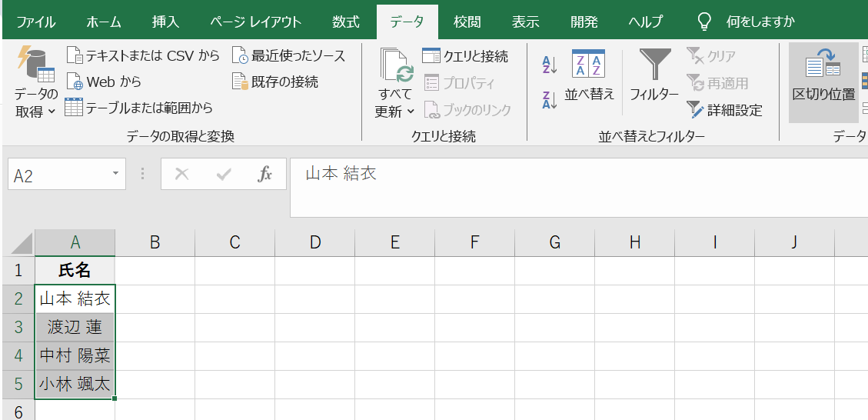This screenshot has width=868, height=420.
Task: Switch to the 数式 ribbon tab
Action: click(x=345, y=22)
